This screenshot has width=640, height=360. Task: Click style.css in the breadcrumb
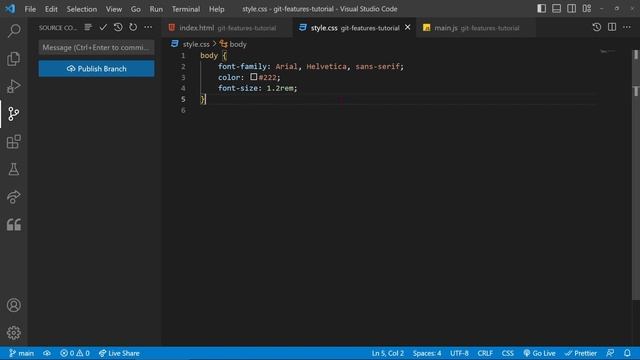pos(196,44)
